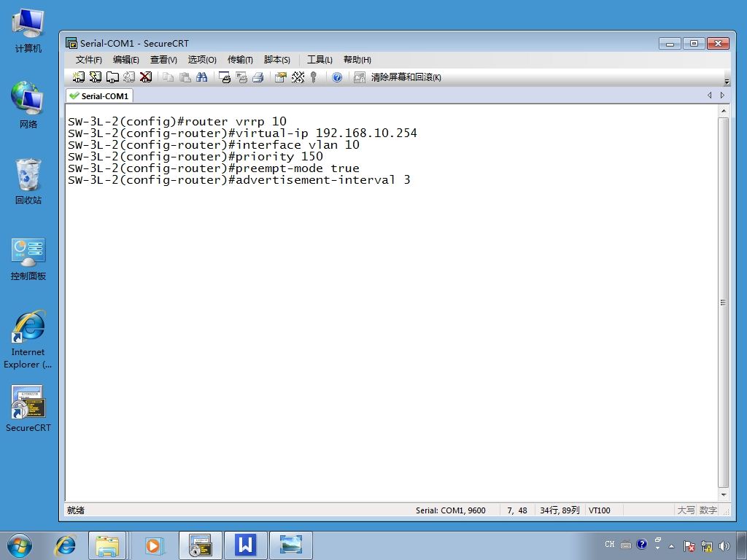
Task: Click the Reconnect toolbar icon
Action: coord(128,77)
